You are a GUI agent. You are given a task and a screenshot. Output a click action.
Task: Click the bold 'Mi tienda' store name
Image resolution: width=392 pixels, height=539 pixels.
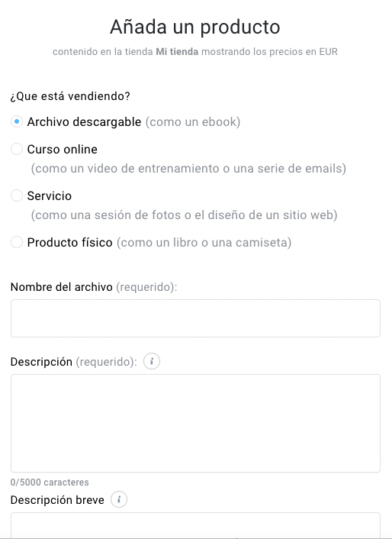pyautogui.click(x=177, y=52)
